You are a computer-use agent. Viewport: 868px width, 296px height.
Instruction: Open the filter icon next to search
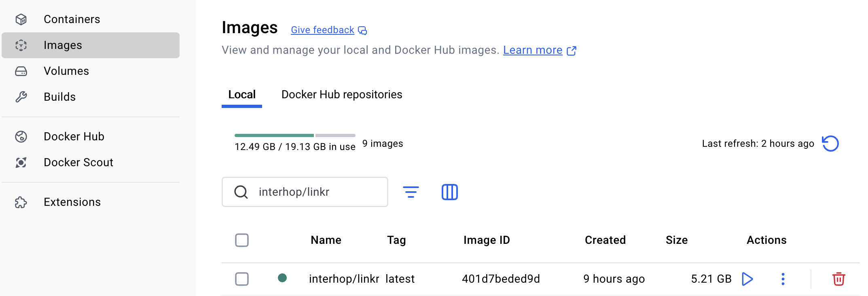(x=411, y=192)
